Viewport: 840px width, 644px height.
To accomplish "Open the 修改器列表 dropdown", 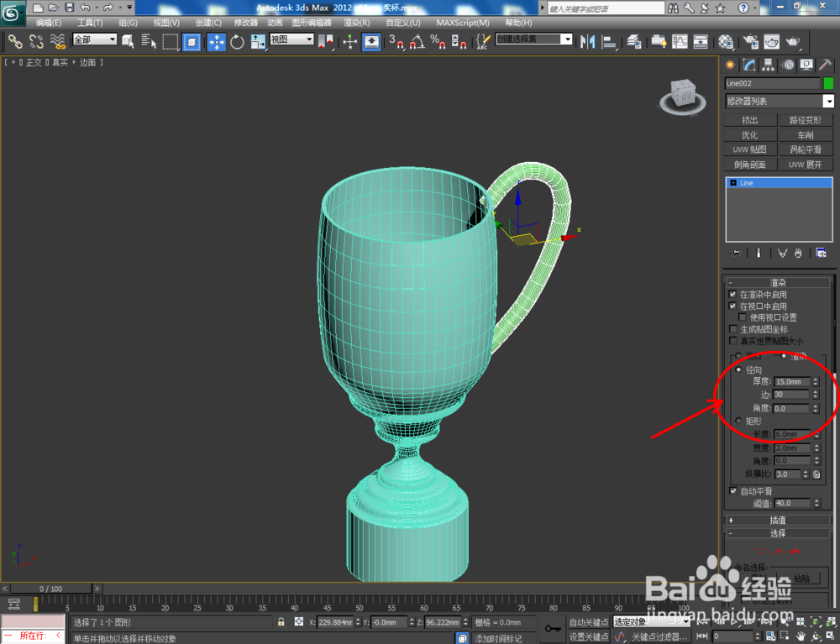I will tap(779, 101).
